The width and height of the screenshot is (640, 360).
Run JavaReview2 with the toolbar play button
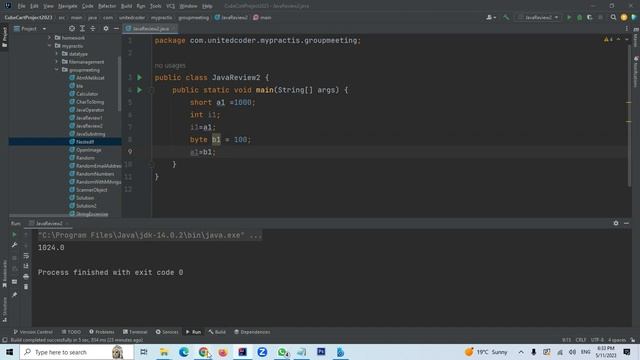click(x=569, y=18)
